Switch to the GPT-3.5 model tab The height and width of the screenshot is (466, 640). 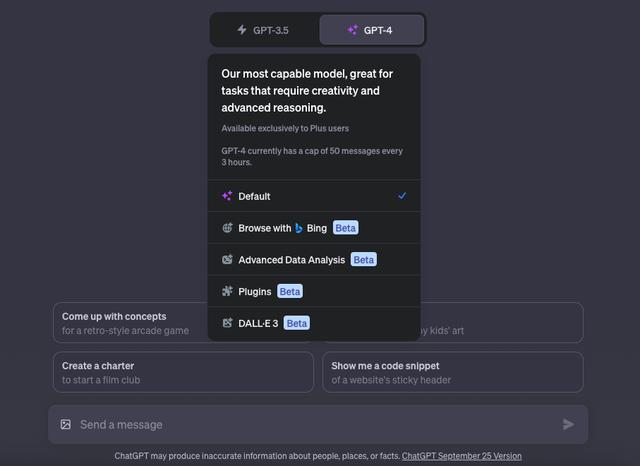pos(264,30)
